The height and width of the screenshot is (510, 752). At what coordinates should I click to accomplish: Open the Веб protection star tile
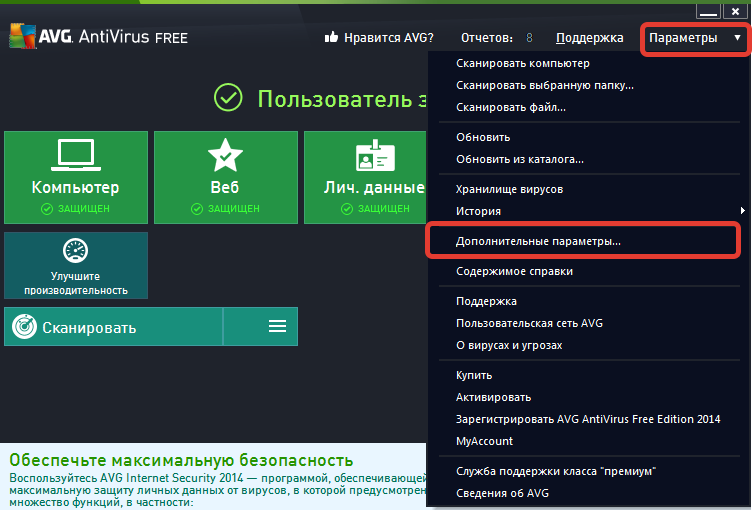[x=225, y=177]
